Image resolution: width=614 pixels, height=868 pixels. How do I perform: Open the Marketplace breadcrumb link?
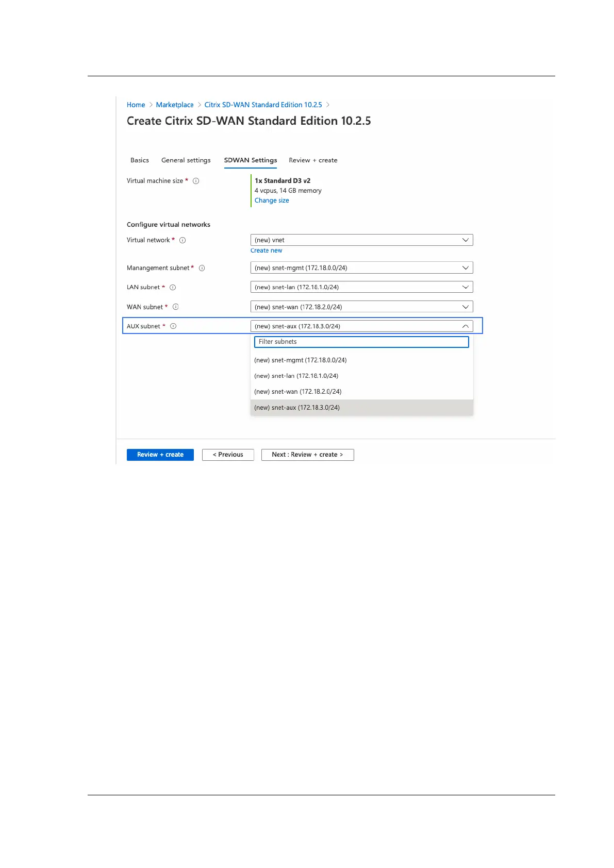pyautogui.click(x=175, y=105)
